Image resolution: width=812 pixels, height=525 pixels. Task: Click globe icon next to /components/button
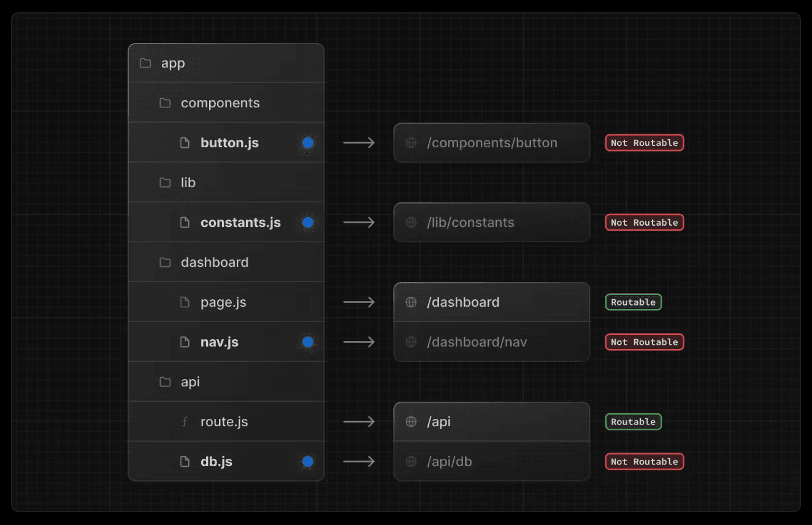(x=412, y=143)
